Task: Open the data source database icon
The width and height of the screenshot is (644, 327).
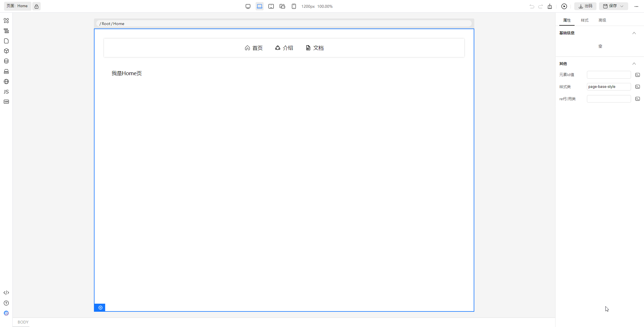Action: (6, 61)
